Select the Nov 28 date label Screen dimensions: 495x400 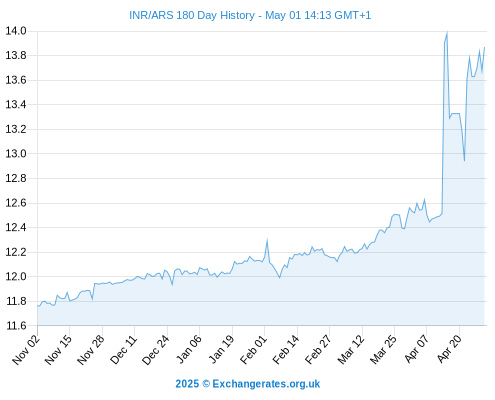pyautogui.click(x=91, y=350)
